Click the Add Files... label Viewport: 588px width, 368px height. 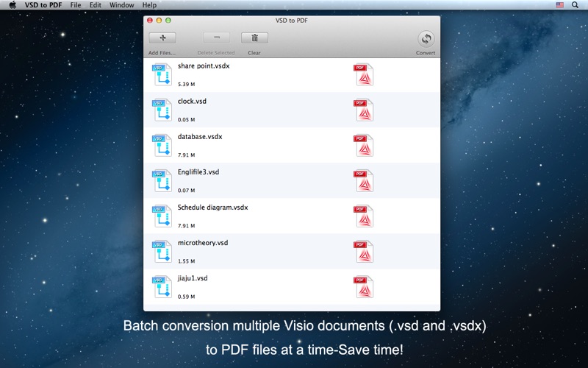pyautogui.click(x=162, y=53)
